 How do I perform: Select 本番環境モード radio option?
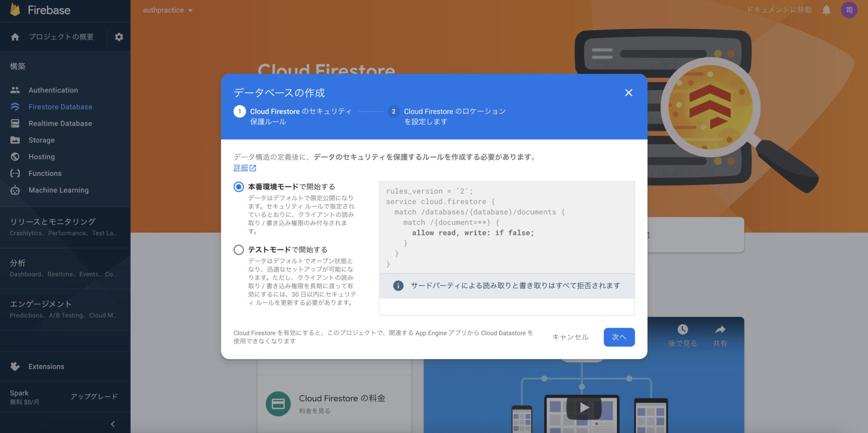pos(239,187)
